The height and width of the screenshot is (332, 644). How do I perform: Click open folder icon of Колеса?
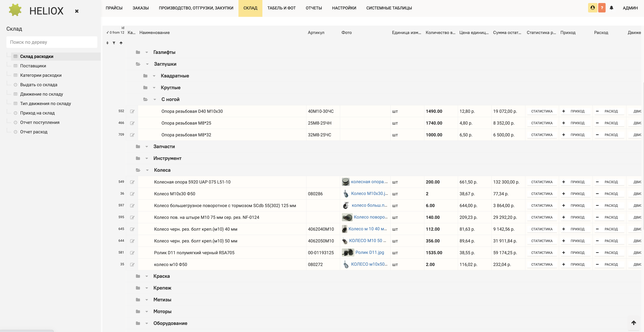[x=138, y=170]
